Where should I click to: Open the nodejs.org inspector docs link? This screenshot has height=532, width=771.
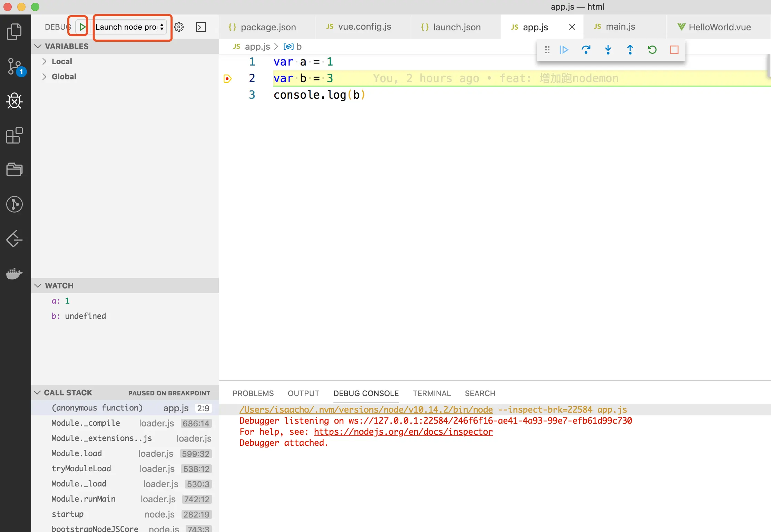click(x=403, y=432)
